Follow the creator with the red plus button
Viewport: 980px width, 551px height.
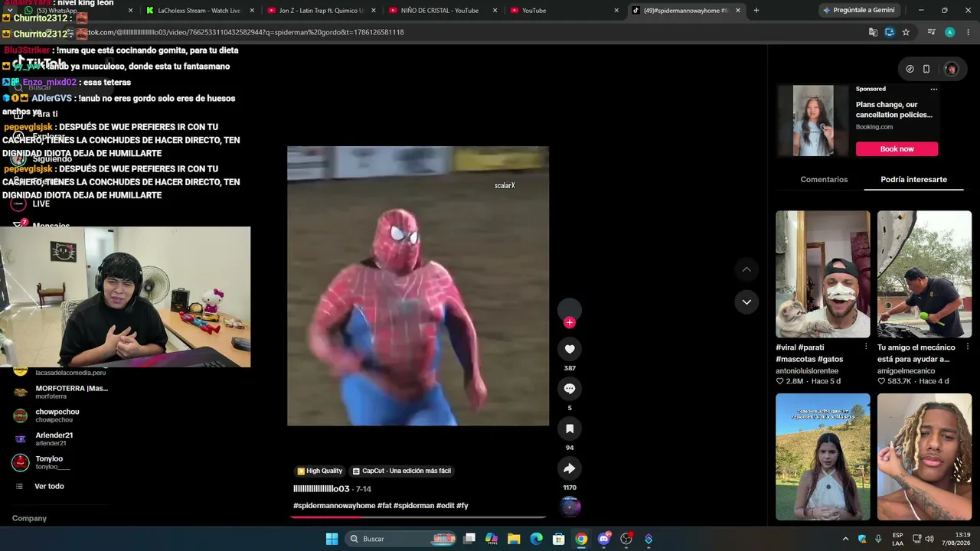point(569,323)
